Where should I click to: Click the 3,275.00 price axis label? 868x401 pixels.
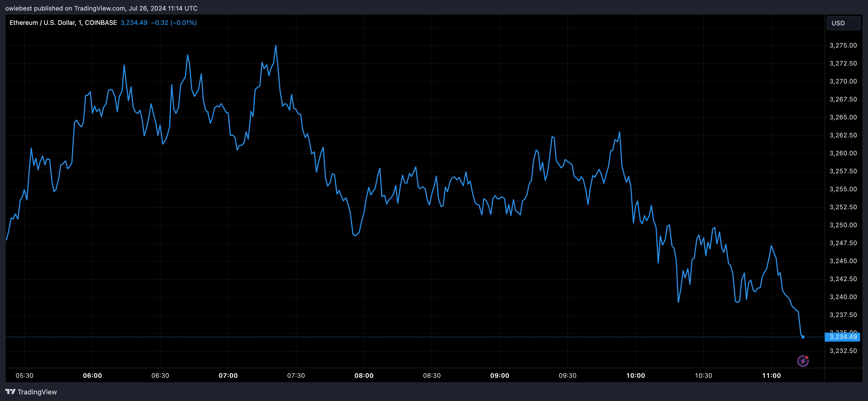(843, 45)
